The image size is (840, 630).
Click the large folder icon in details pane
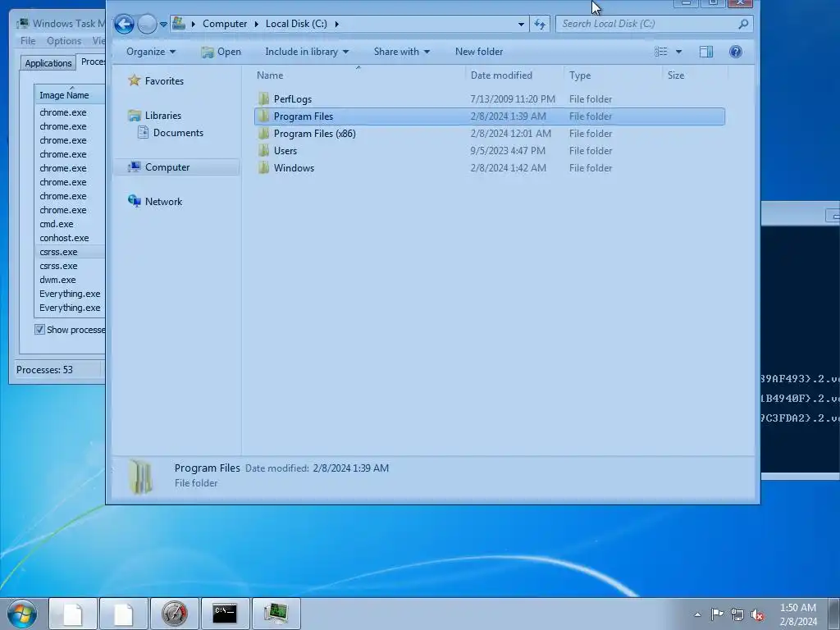pos(141,477)
